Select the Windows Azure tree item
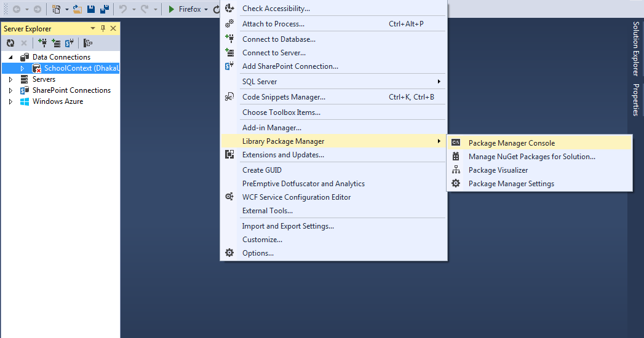 57,101
